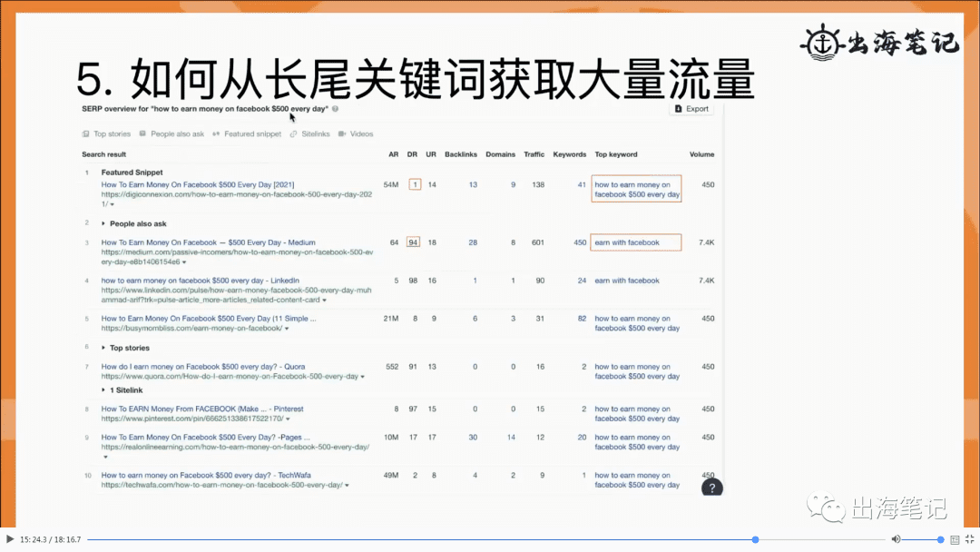
Task: Open dropdown arrow after digiconnexion URL
Action: point(113,204)
